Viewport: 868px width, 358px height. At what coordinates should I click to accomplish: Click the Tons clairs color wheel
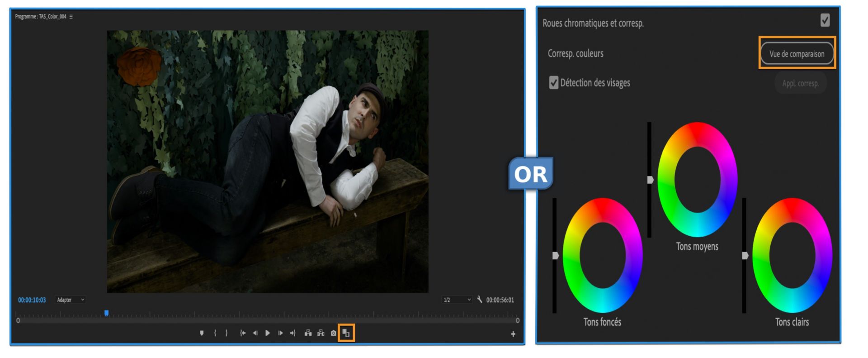click(793, 255)
